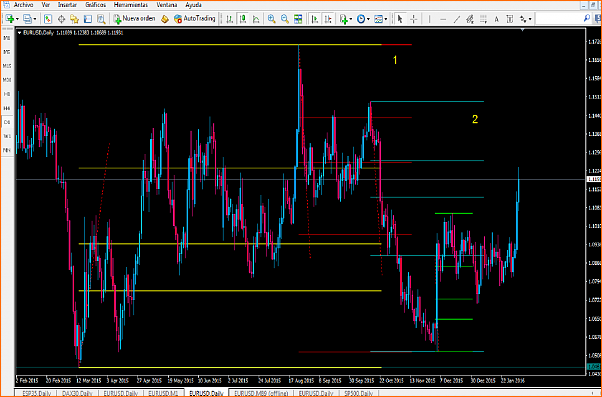Switch to candlestick chart display
This screenshot has height=397, width=602.
(x=243, y=19)
